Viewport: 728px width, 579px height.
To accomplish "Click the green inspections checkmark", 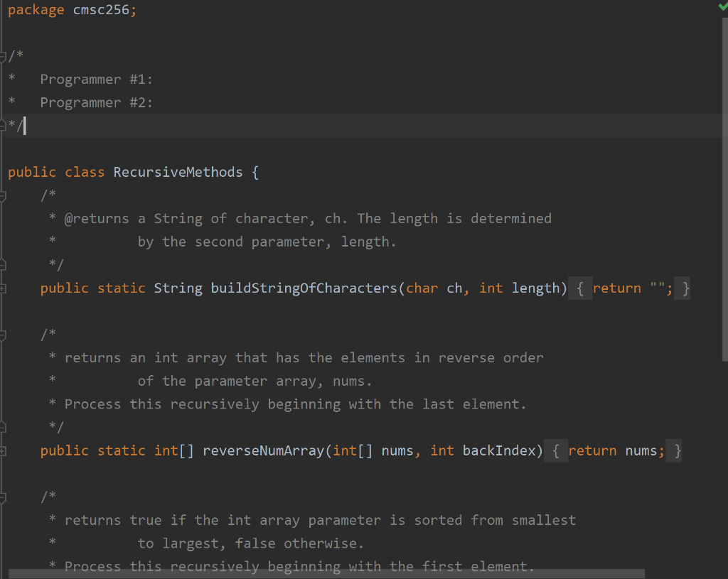I will tap(722, 6).
